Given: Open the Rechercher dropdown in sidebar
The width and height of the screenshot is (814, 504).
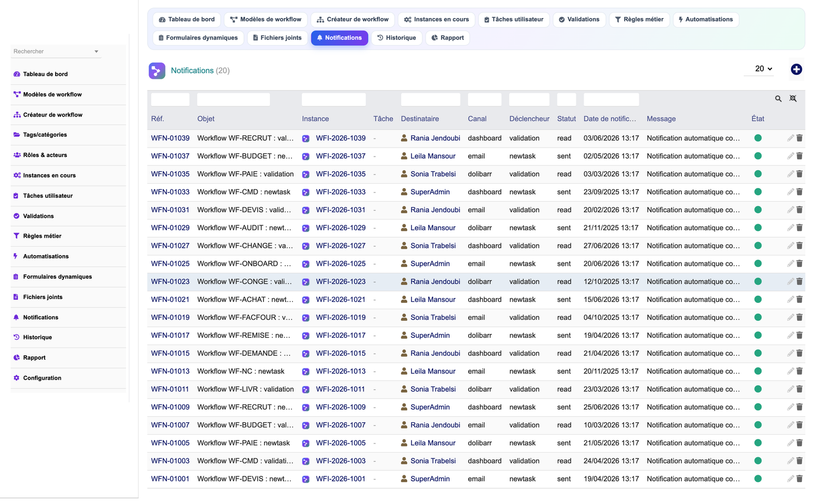Looking at the screenshot, I should (x=56, y=51).
